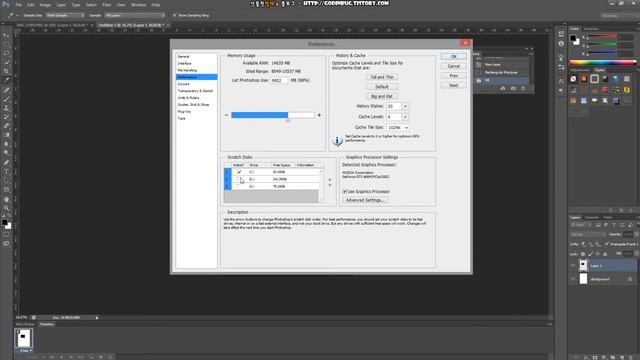Select the Brush tool
Viewport: 640px width, 360px height.
click(6, 99)
